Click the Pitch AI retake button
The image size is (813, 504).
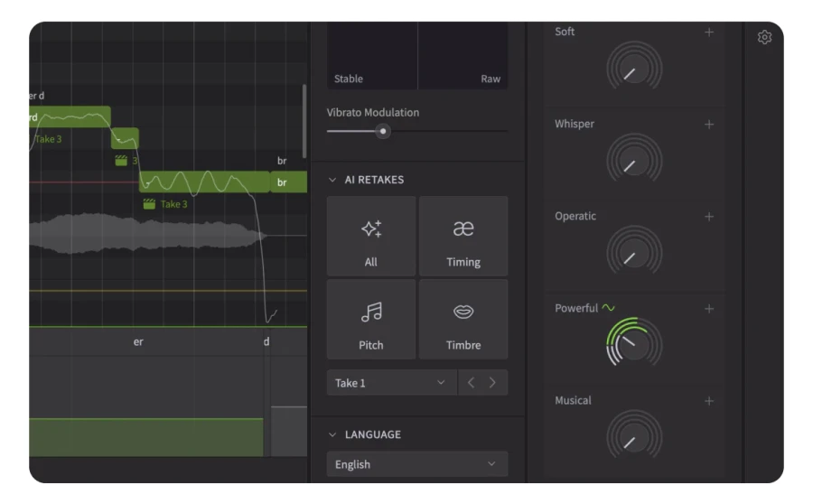[x=370, y=319]
